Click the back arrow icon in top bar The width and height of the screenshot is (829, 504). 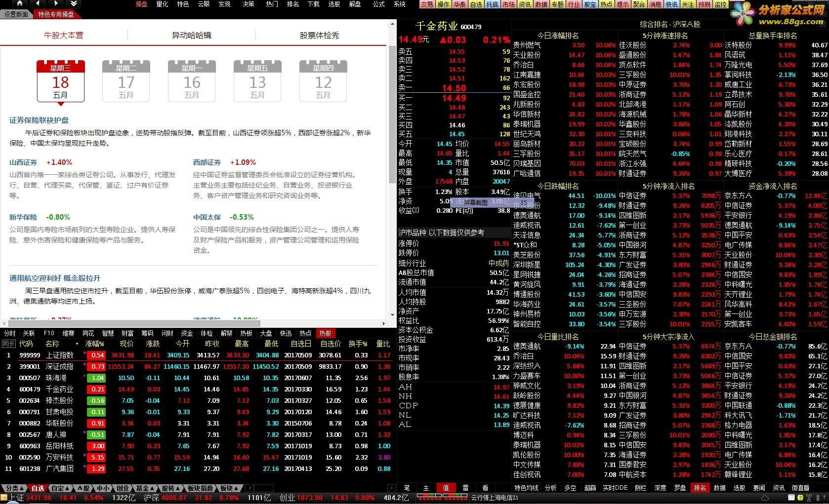tap(38, 3)
